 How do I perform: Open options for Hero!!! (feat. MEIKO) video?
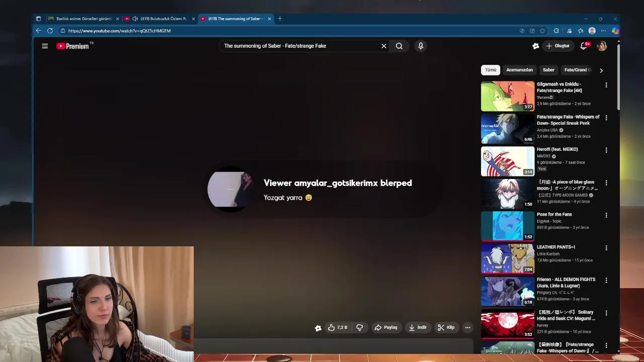click(x=606, y=150)
